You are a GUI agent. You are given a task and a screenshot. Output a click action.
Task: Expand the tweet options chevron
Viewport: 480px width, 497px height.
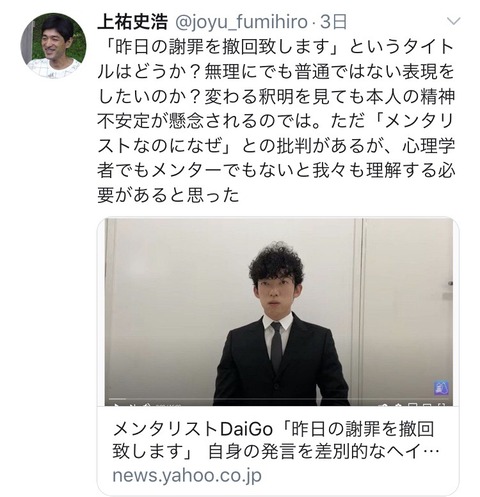pos(453,21)
